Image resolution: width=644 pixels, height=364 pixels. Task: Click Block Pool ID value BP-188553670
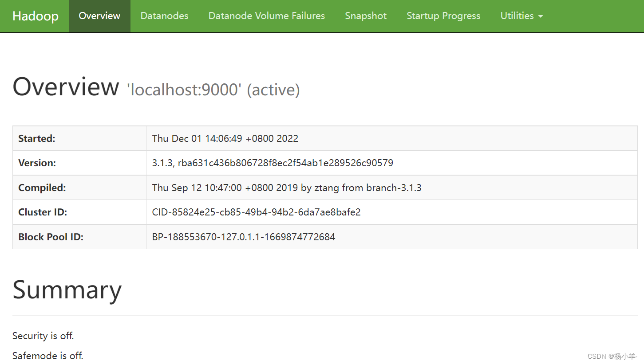point(244,237)
